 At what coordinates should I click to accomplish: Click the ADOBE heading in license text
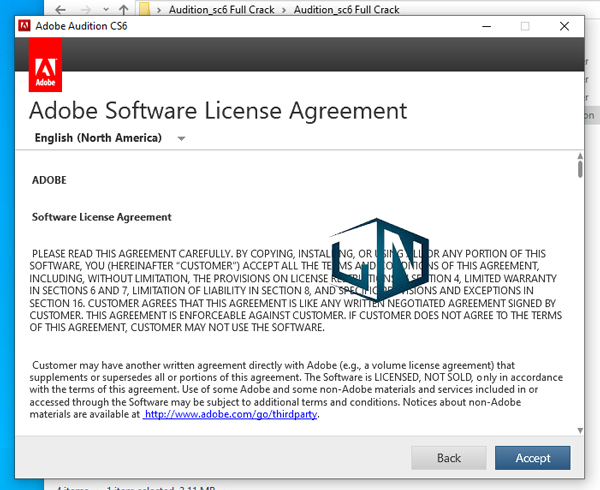pyautogui.click(x=49, y=180)
